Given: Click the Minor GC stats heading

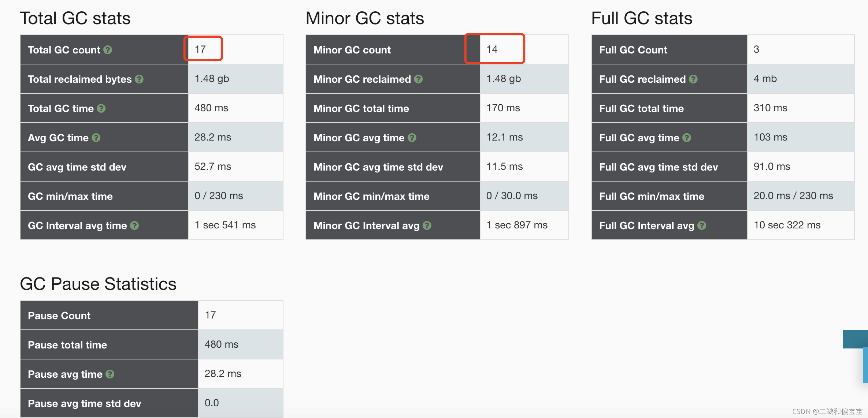Looking at the screenshot, I should 365,18.
